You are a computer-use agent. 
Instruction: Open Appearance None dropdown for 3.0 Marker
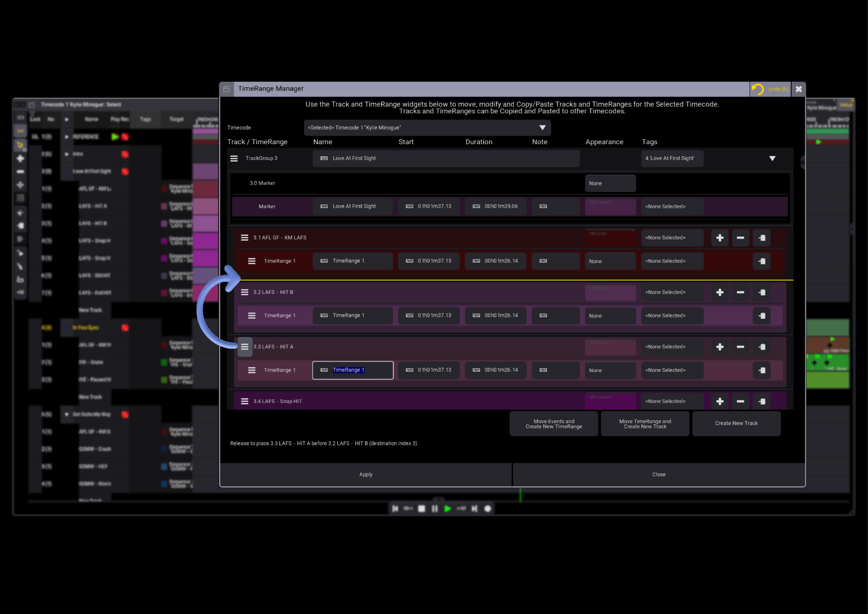610,183
